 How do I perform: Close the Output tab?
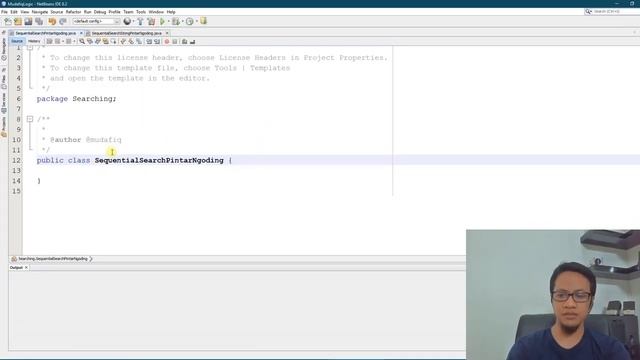[x=26, y=267]
